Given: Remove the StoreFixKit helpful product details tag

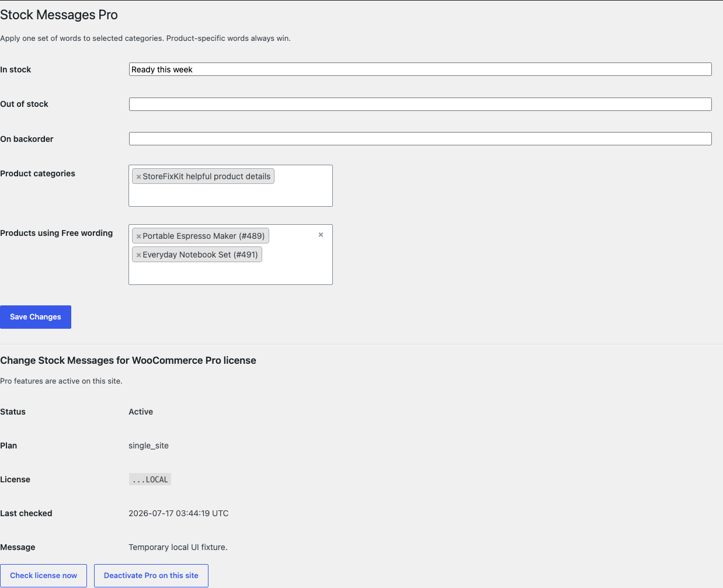Looking at the screenshot, I should pos(138,177).
